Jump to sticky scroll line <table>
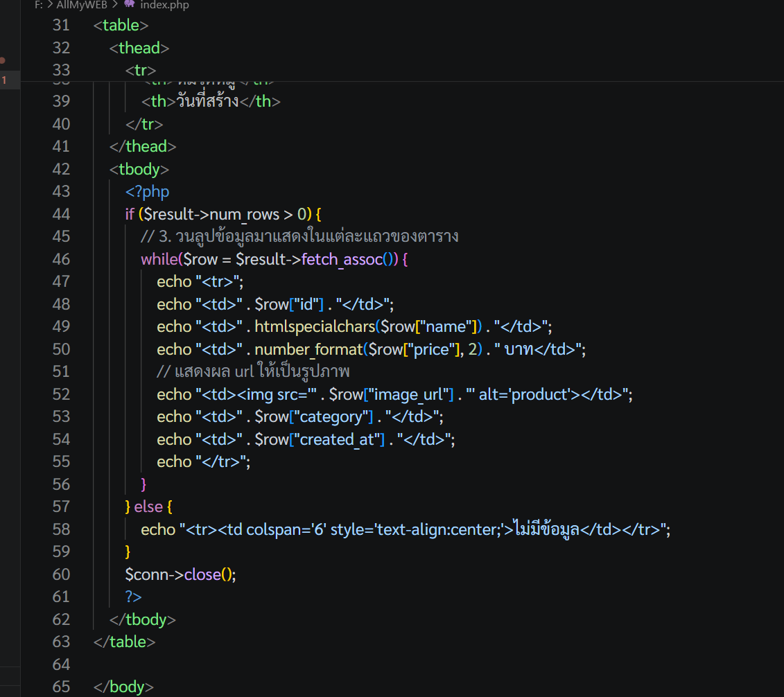The image size is (784, 697). tap(121, 25)
